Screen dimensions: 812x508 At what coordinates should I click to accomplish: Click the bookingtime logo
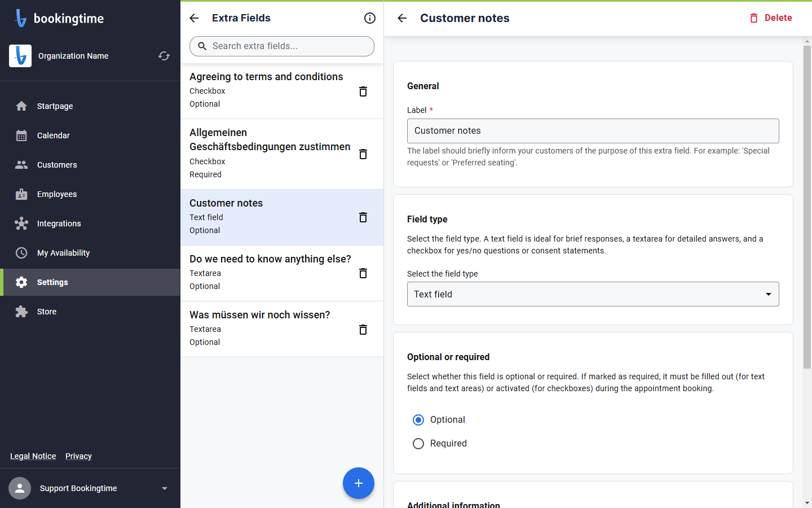tap(59, 18)
